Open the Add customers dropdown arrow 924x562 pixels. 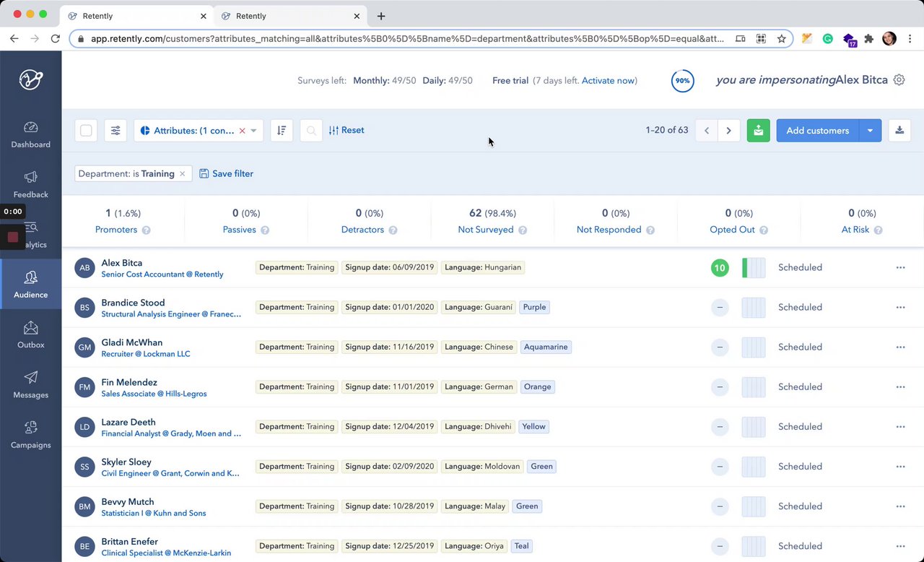coord(870,131)
